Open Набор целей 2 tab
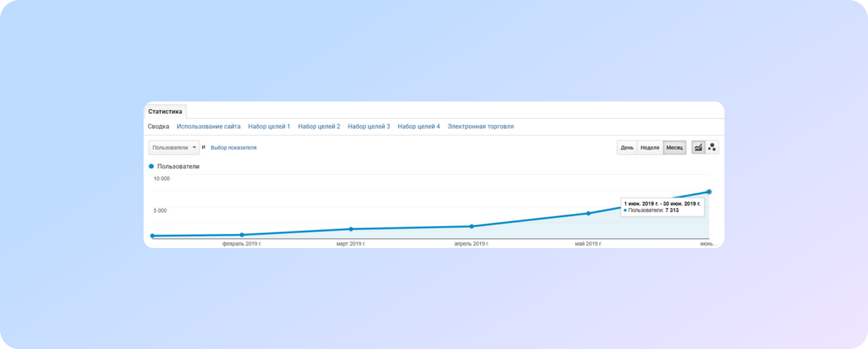This screenshot has width=868, height=349. pyautogui.click(x=319, y=127)
